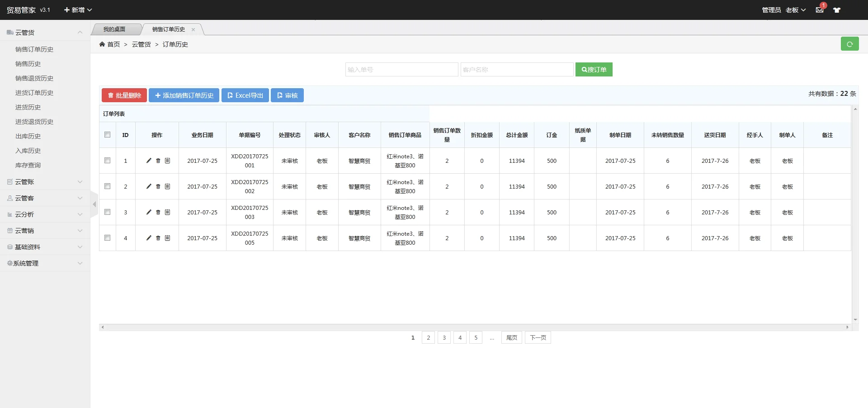Select the checkbox for order row 3

(107, 212)
